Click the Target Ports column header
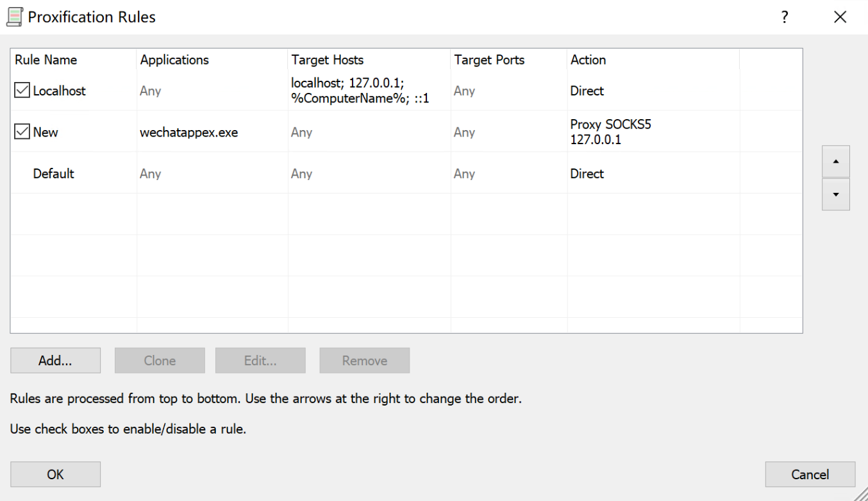The image size is (868, 501). click(x=489, y=60)
